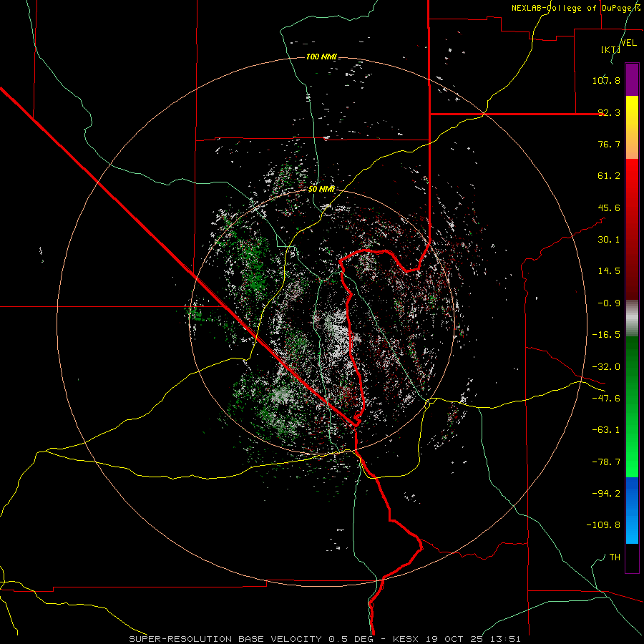Click the TH legend label
The image size is (644, 644).
[x=615, y=557]
